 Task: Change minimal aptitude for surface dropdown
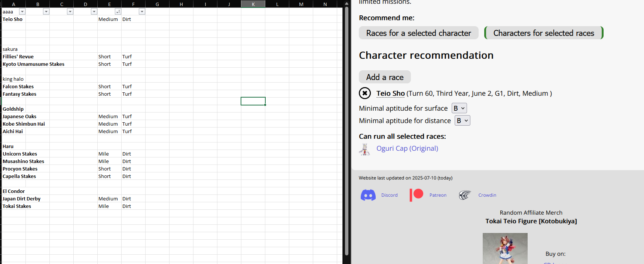[x=459, y=108]
